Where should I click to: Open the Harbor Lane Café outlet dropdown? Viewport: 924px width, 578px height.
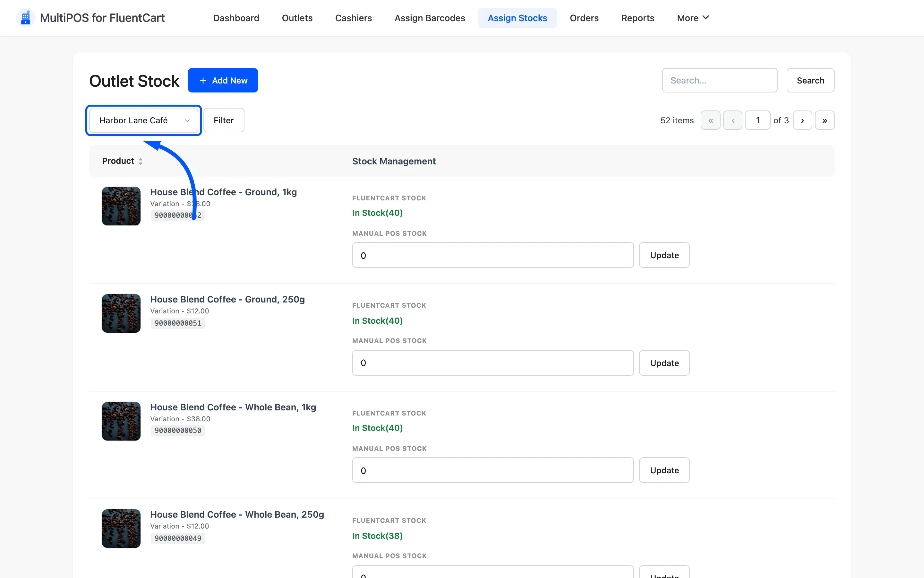point(143,120)
